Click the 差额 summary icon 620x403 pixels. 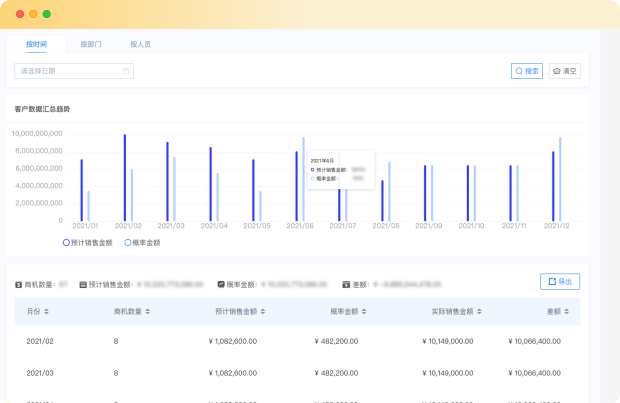coord(346,284)
